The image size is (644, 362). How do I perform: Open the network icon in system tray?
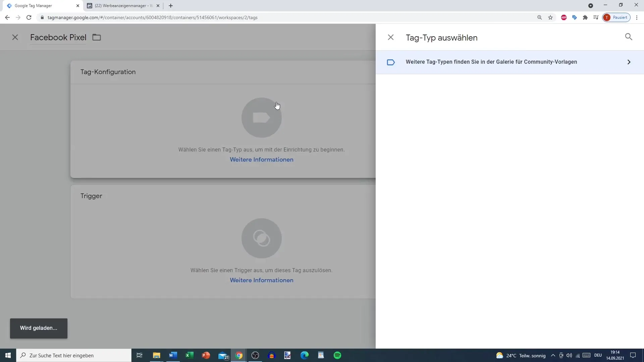point(578,355)
